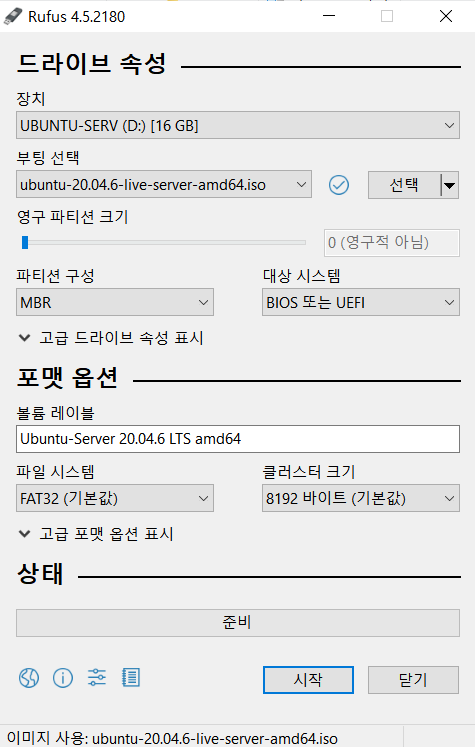The height and width of the screenshot is (747, 475).
Task: Open the BIOS 또는 UEFI target dropdown
Action: [361, 302]
